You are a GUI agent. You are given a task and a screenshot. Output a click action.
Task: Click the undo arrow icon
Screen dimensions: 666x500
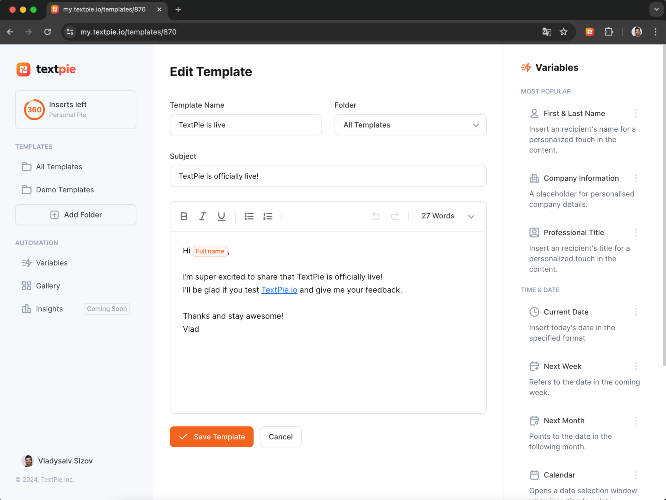(376, 216)
